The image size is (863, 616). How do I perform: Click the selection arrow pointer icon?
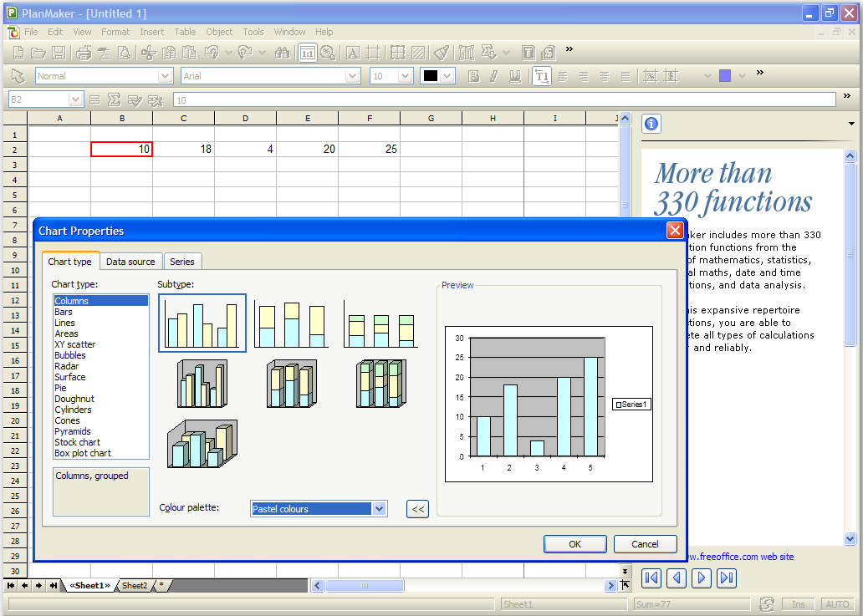tap(18, 76)
